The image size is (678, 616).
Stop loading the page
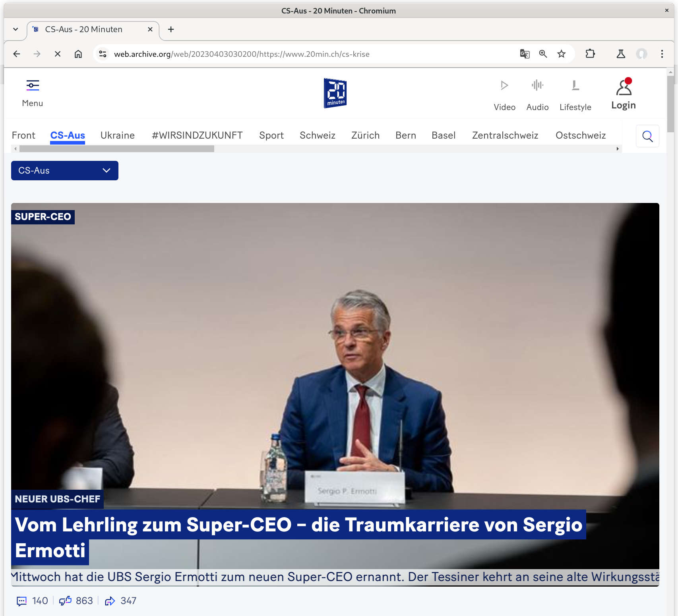58,54
